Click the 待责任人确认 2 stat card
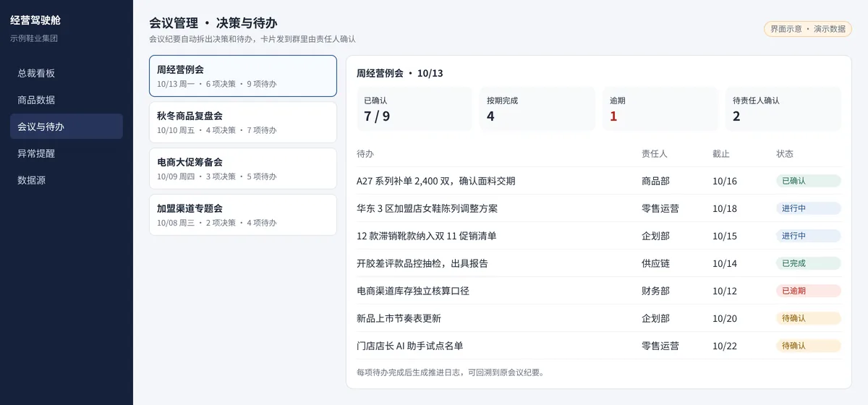 pos(783,109)
